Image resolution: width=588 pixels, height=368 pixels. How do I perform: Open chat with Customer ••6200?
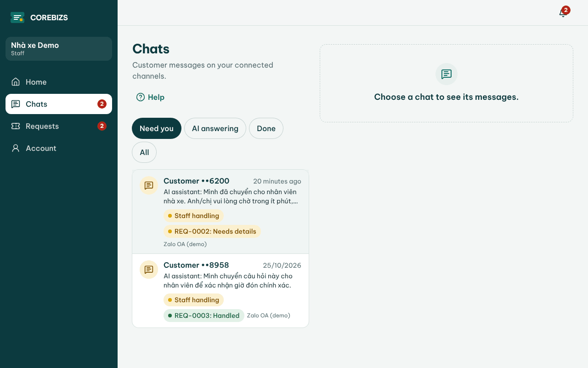[x=220, y=212]
